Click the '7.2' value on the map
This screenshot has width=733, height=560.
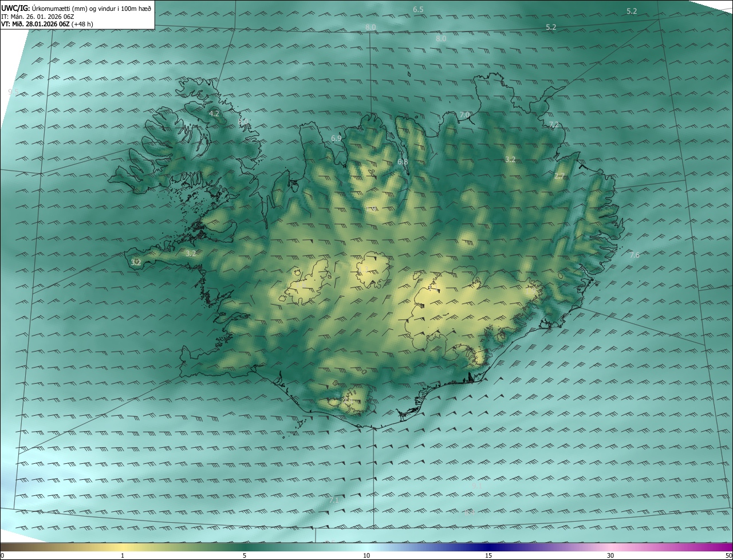pos(553,125)
